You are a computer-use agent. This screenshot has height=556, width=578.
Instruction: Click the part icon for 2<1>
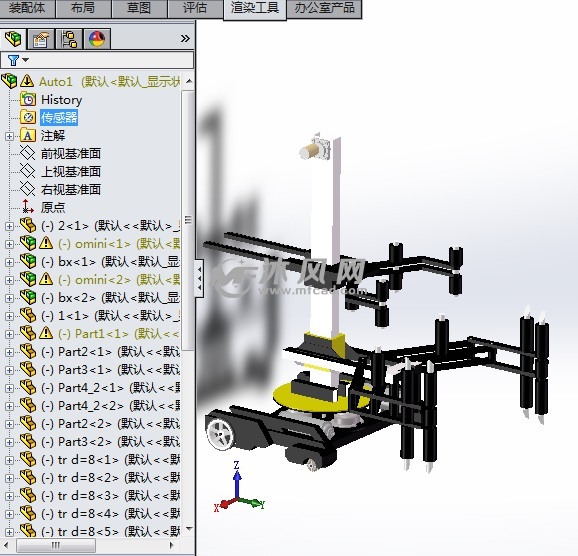[x=28, y=226]
